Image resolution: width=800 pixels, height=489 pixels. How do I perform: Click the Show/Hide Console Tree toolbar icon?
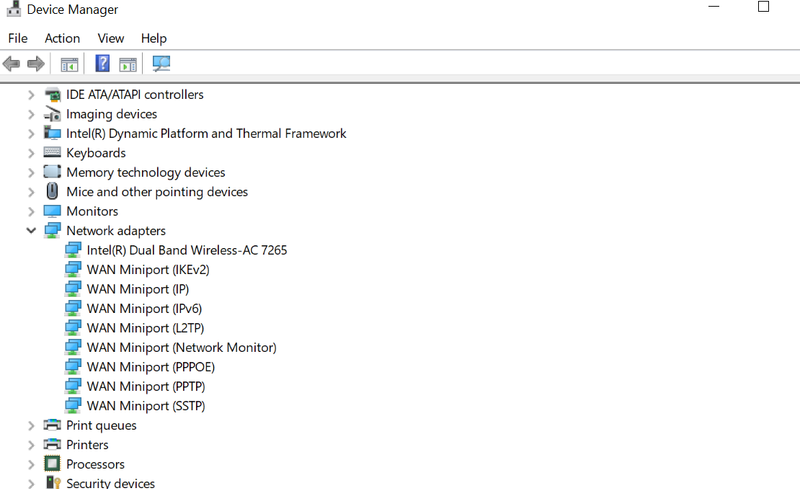point(69,64)
